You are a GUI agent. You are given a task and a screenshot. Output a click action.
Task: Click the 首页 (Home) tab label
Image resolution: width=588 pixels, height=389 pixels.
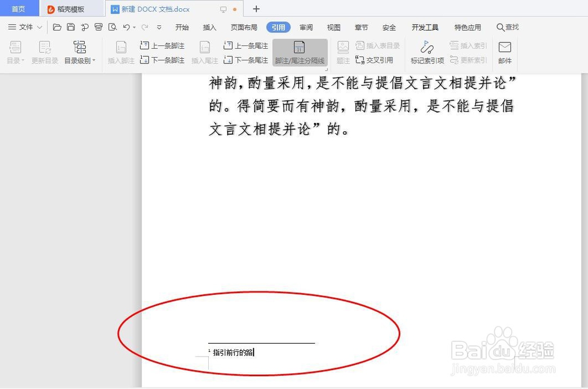point(18,8)
